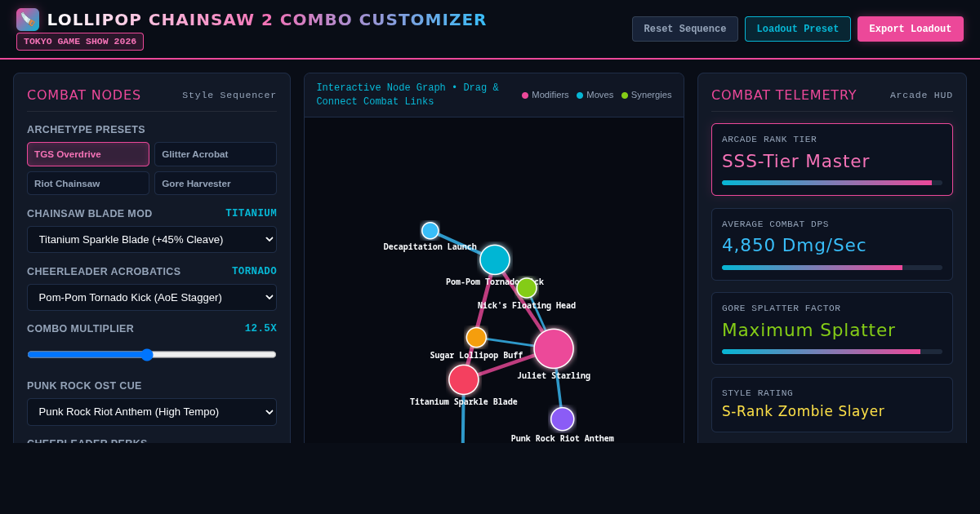This screenshot has height=514, width=980.
Task: Click the Modifiers legend dot
Action: (x=525, y=95)
